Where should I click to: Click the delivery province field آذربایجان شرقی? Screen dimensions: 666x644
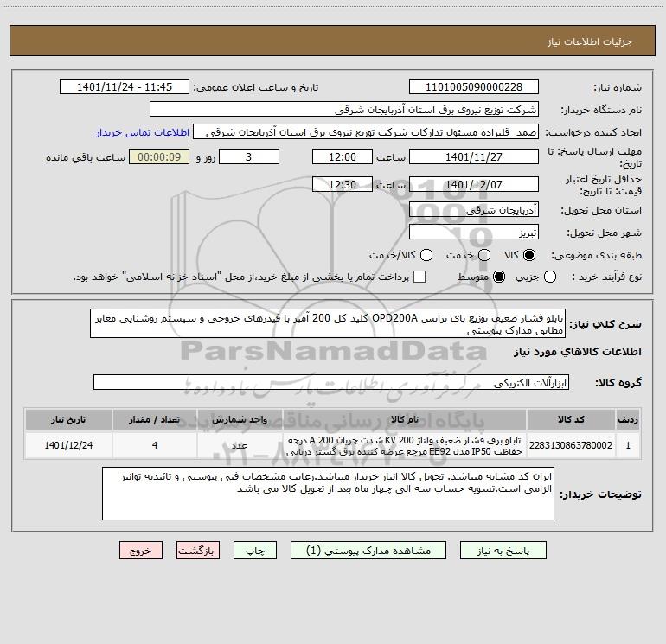coord(474,210)
